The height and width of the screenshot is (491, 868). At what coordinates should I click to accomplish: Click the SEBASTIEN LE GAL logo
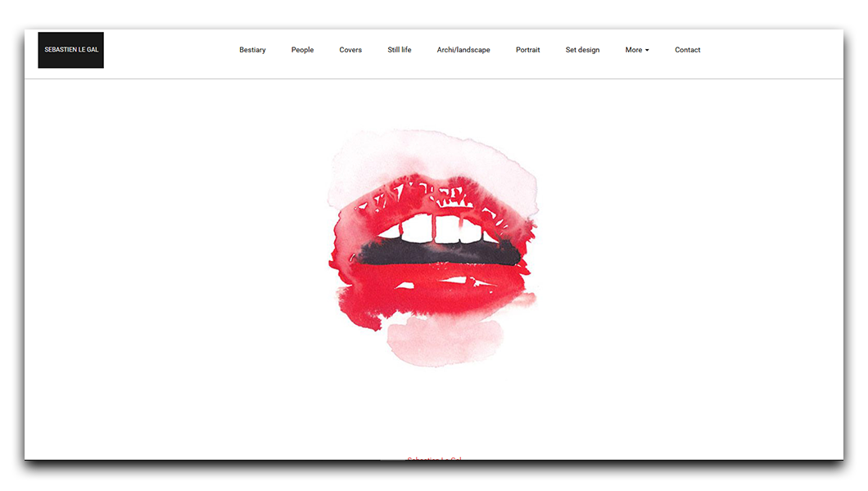[x=71, y=50]
